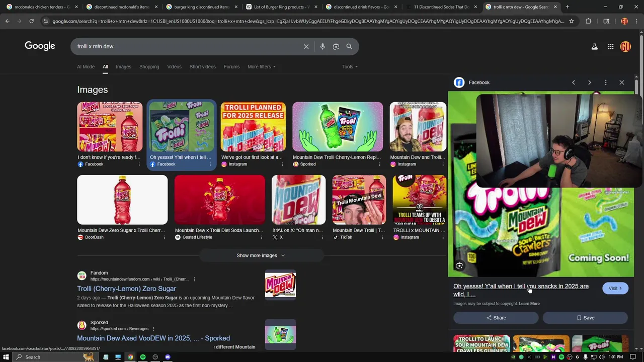This screenshot has width=644, height=362.
Task: Show previous image in preview panel
Action: (x=573, y=82)
